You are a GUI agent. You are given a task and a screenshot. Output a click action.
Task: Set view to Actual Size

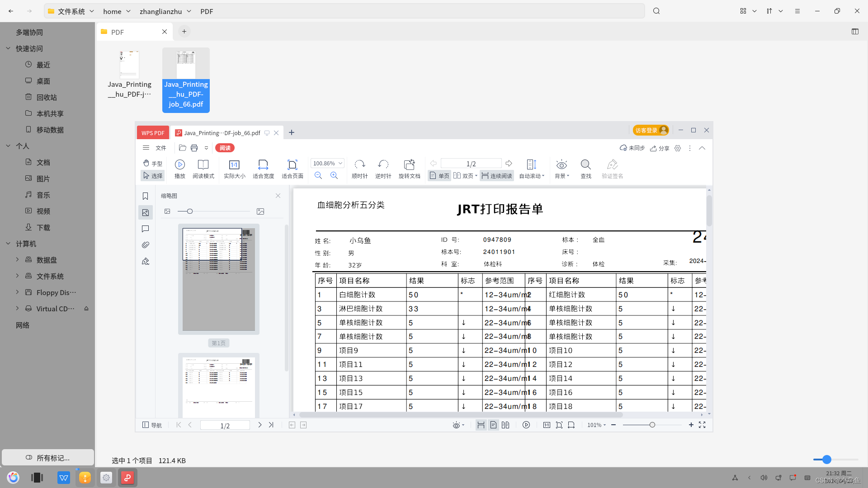234,169
